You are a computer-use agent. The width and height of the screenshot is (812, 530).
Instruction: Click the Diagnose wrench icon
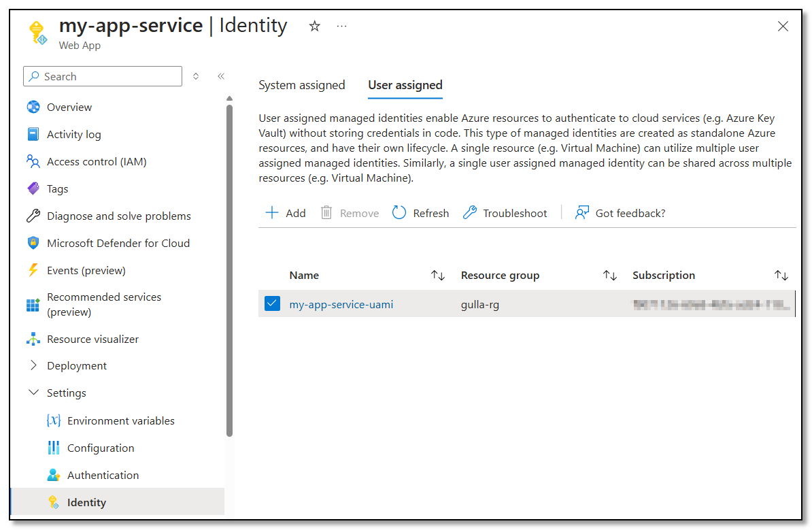point(33,216)
